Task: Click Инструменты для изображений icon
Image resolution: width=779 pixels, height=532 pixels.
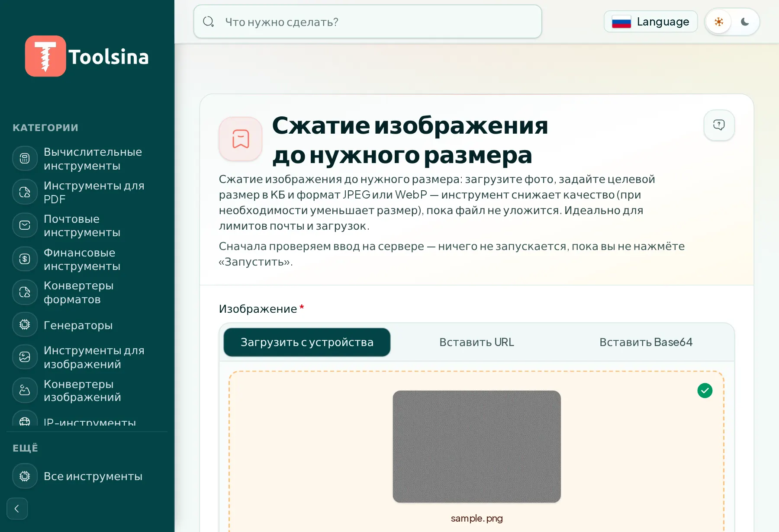Action: pyautogui.click(x=25, y=357)
